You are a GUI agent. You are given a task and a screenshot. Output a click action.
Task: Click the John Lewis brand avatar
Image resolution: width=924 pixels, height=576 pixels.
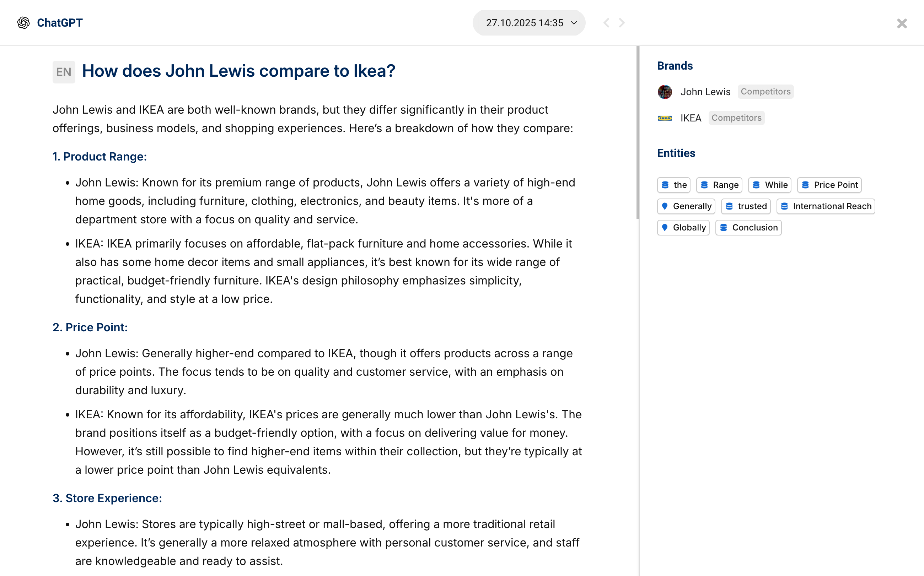coord(665,91)
